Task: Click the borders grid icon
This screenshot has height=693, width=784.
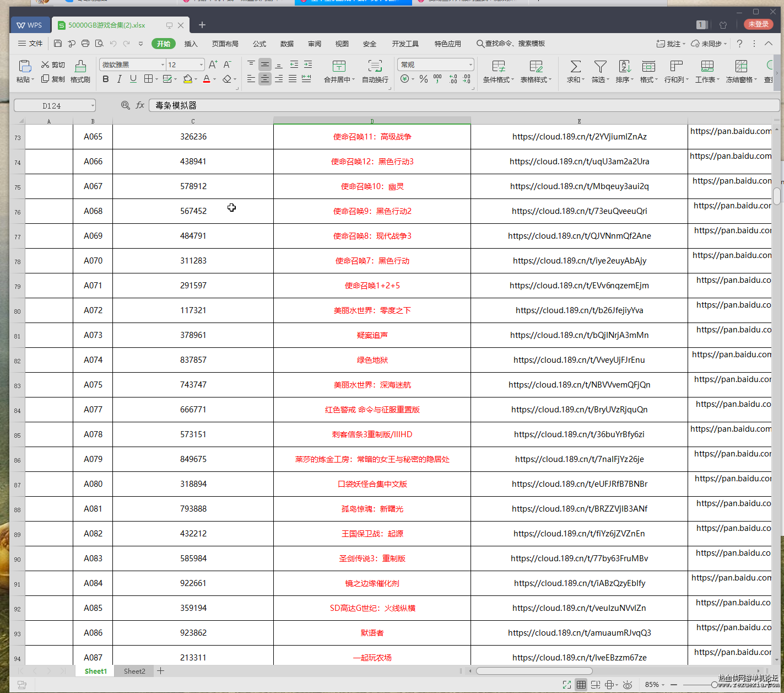Action: tap(148, 79)
